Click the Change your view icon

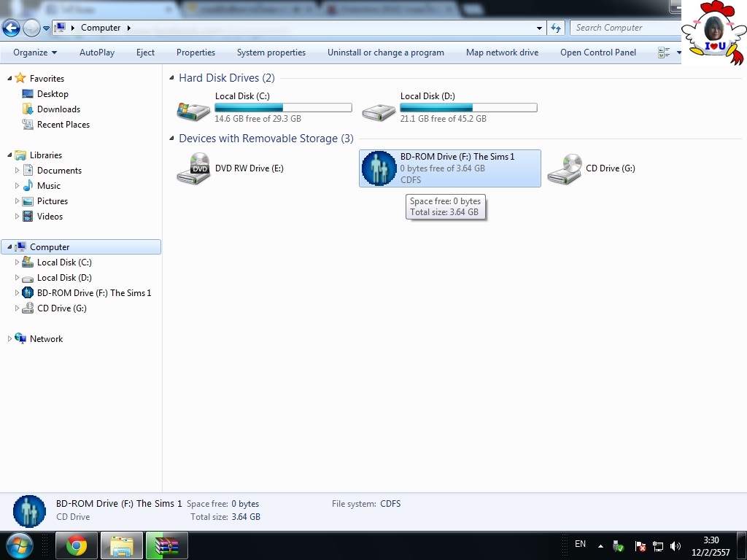(x=664, y=52)
